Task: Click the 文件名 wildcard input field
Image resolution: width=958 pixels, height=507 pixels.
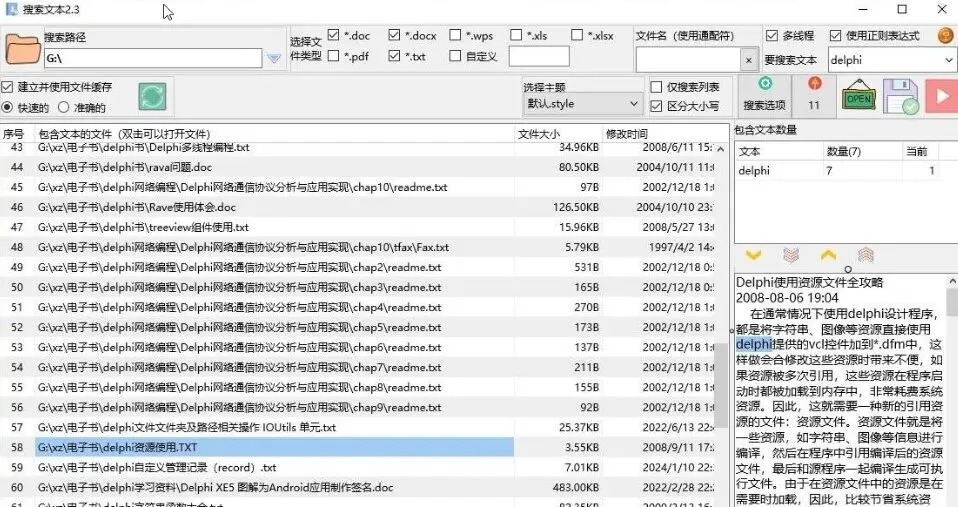Action: pos(689,60)
